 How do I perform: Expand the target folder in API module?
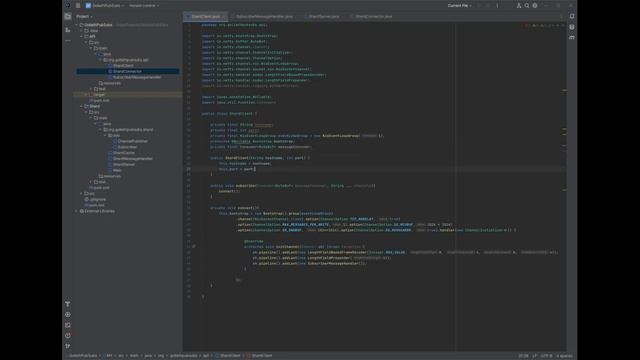coord(86,95)
